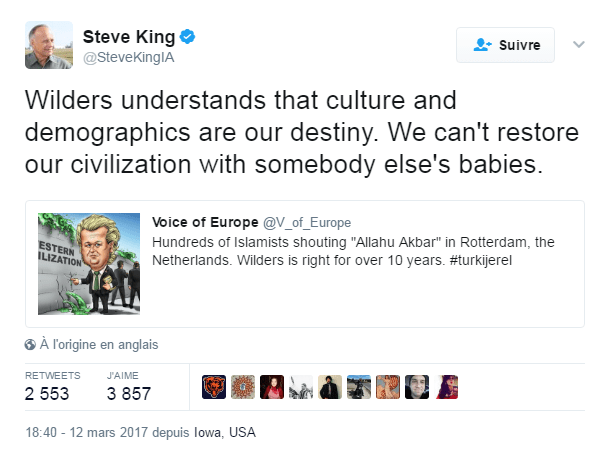Screen dimensions: 607x450
Task: Click the Suivre follow button
Action: [x=505, y=45]
